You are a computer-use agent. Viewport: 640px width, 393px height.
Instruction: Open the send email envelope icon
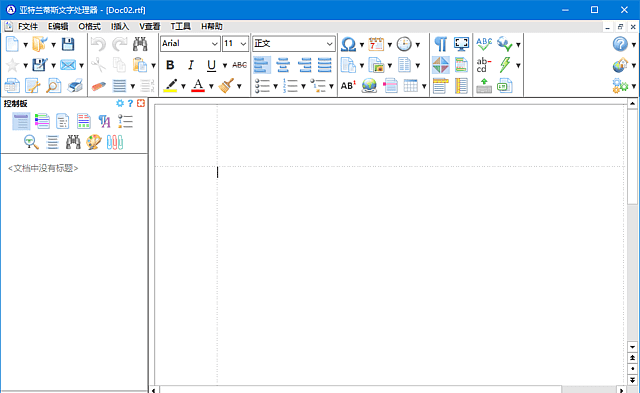coord(68,65)
